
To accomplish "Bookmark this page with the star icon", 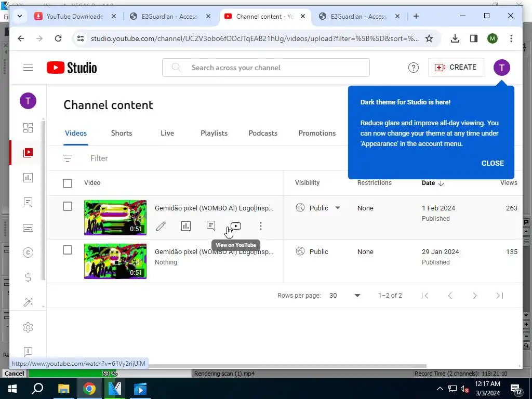I will pyautogui.click(x=429, y=38).
